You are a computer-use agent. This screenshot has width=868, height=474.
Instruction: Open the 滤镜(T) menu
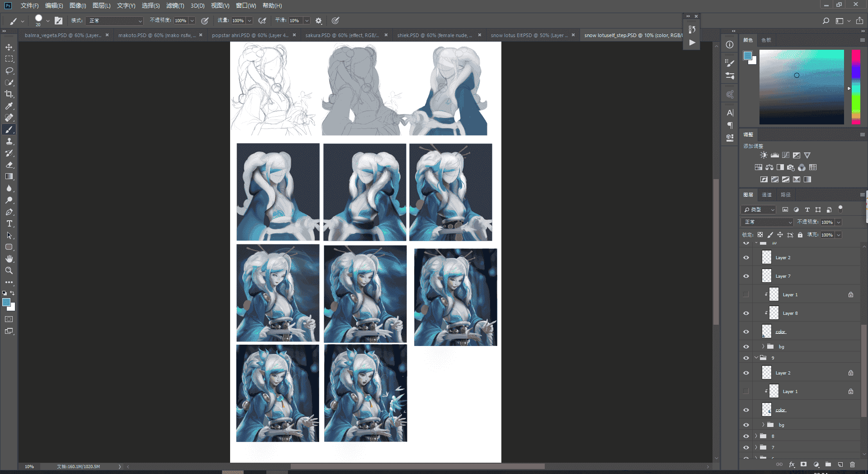coord(175,5)
